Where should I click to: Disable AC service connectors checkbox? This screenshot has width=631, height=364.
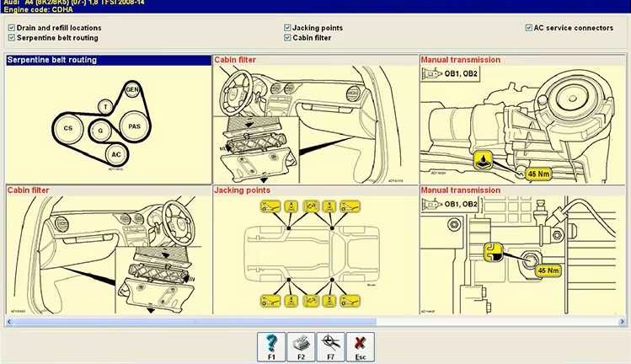coord(529,28)
